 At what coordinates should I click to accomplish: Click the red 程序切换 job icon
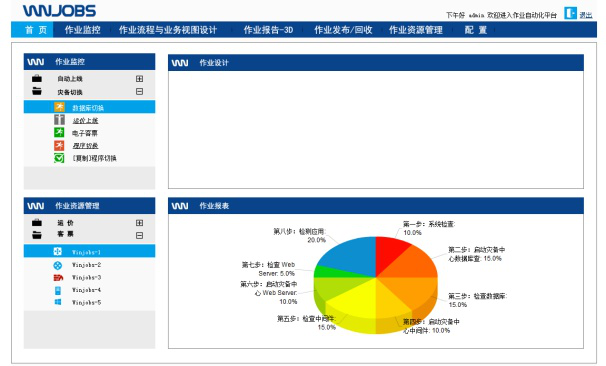click(x=59, y=145)
